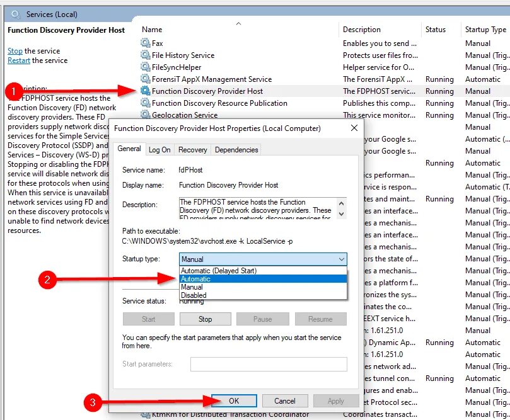
Task: Click the grayed Resume button
Action: pos(320,319)
